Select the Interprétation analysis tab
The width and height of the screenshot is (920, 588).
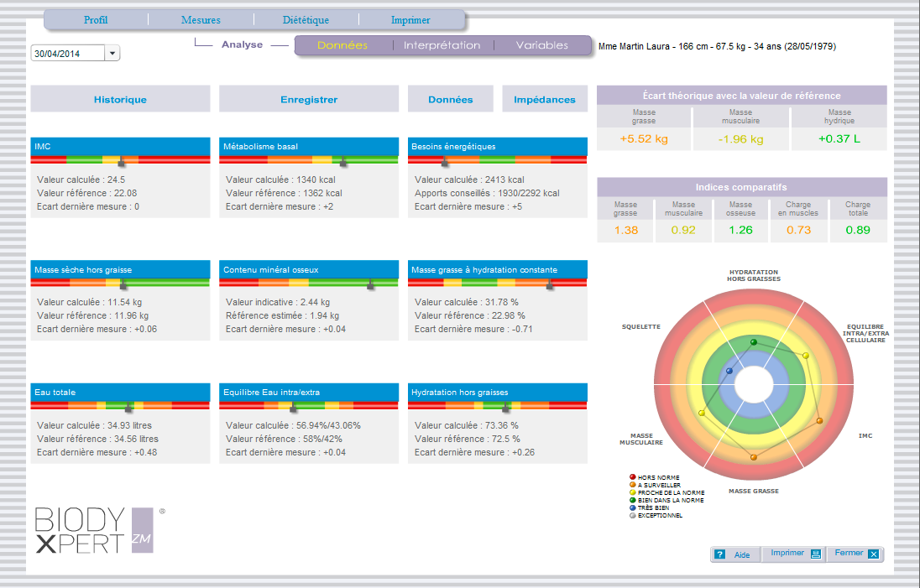coord(442,45)
